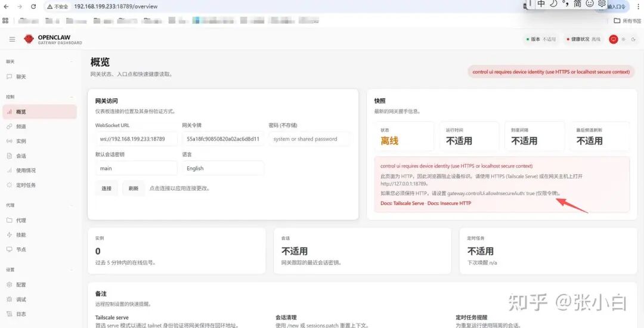The image size is (644, 328).
Task: Focus the 默认会话密钥 main field
Action: click(x=137, y=168)
